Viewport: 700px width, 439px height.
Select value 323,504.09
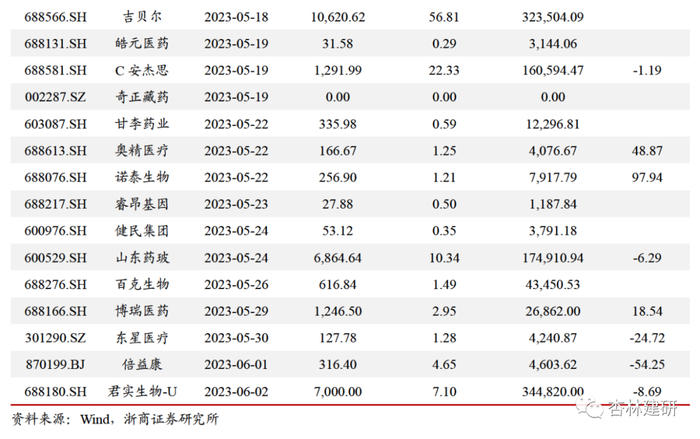[553, 17]
